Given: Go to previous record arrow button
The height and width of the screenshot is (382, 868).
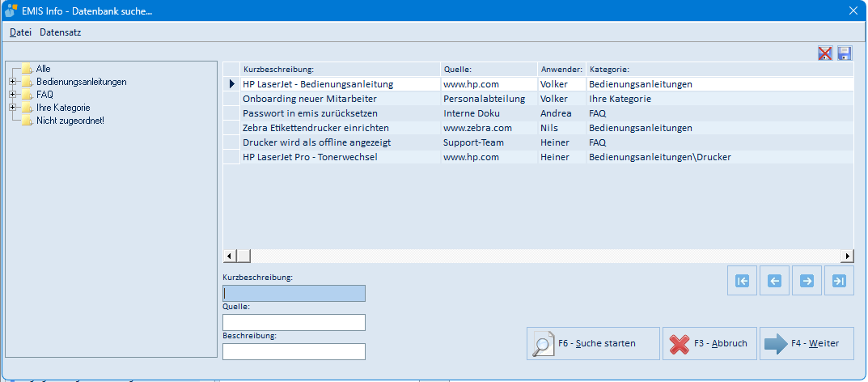Looking at the screenshot, I should pos(774,281).
